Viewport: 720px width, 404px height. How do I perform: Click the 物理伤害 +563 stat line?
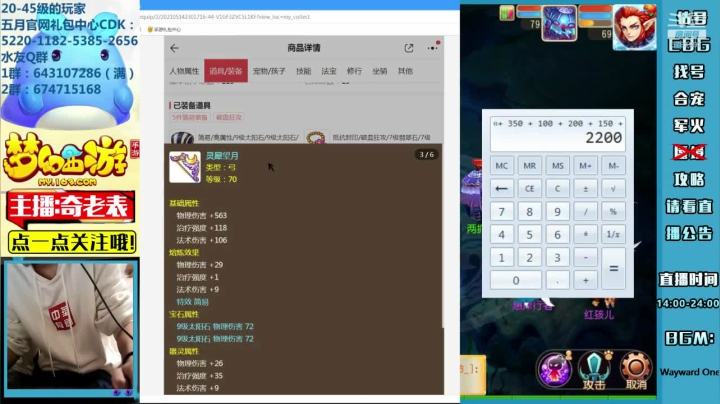coord(202,215)
